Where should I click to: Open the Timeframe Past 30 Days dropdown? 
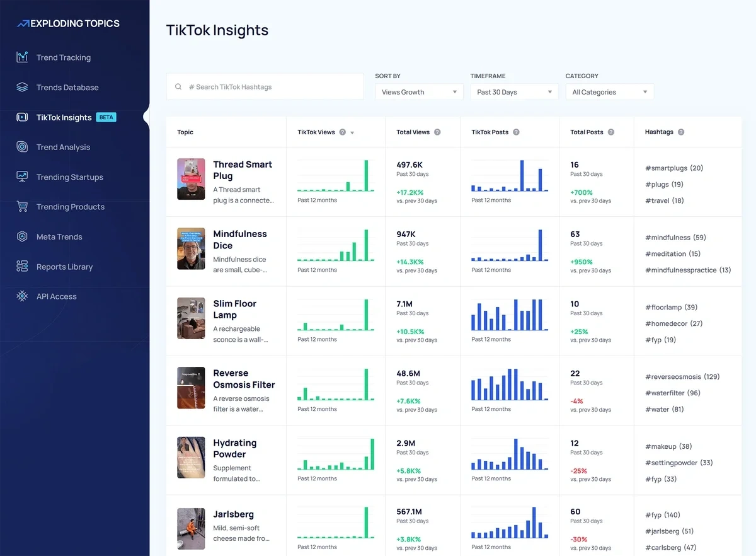point(514,91)
